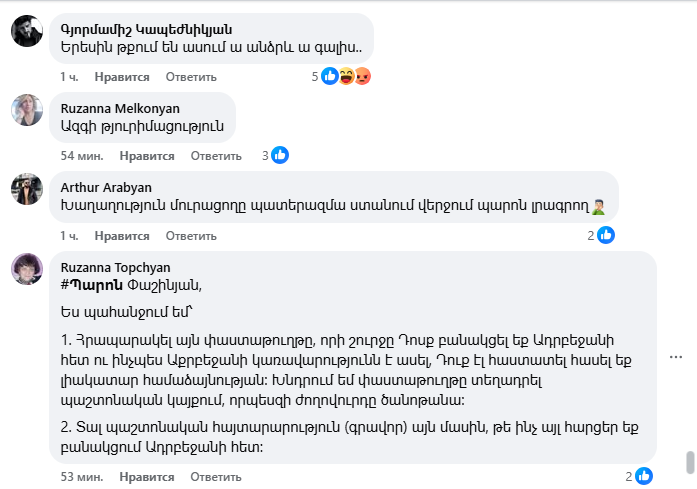Click the angry reaction emoji on first comment
The width and height of the screenshot is (697, 489).
coord(362,76)
